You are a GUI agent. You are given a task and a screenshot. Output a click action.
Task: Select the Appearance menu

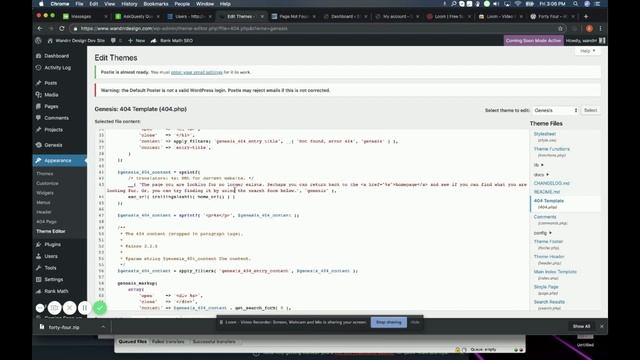(58, 161)
